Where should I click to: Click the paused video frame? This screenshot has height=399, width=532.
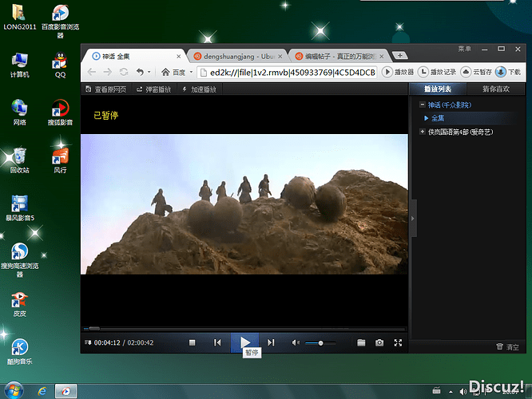(244, 204)
